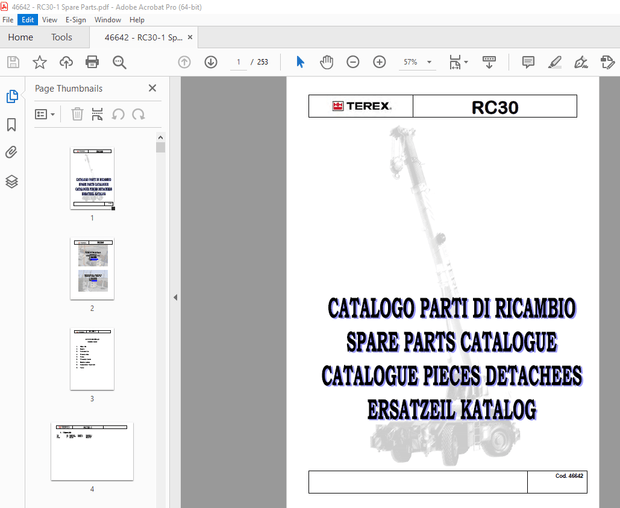Select page 3 thumbnail
Image resolution: width=620 pixels, height=508 pixels.
(92, 359)
